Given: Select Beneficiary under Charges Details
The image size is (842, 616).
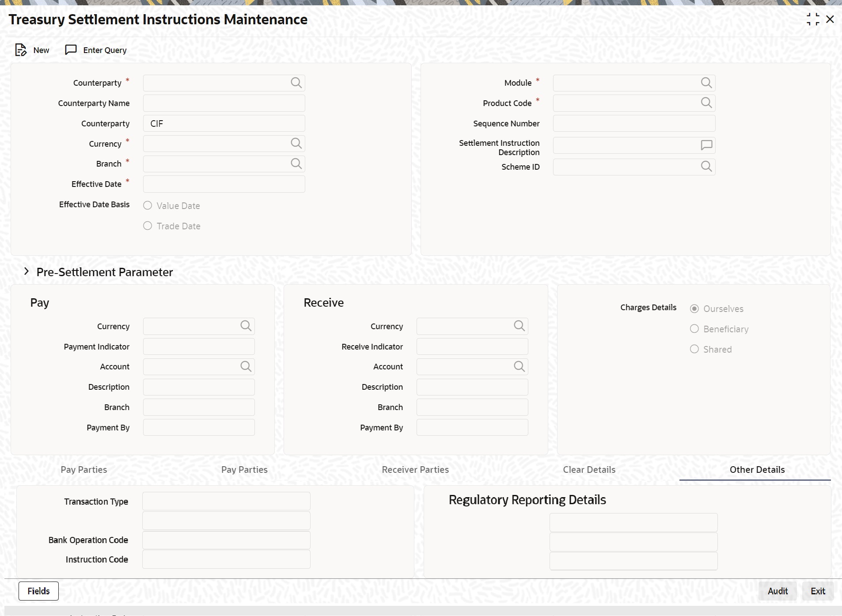Looking at the screenshot, I should (694, 329).
